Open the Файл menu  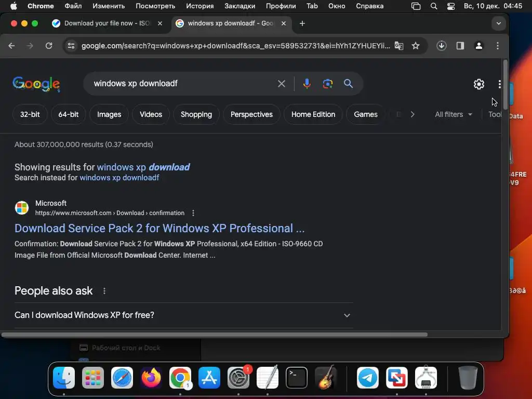click(x=73, y=6)
